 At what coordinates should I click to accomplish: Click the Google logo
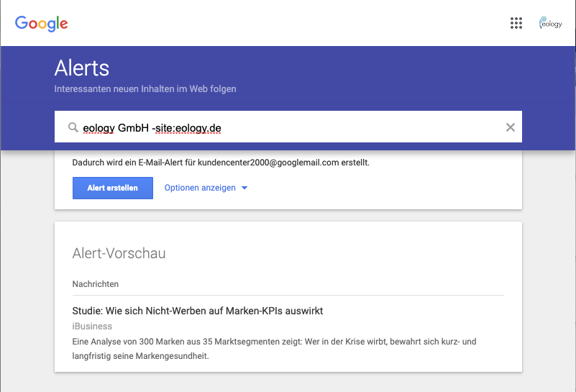click(x=41, y=24)
